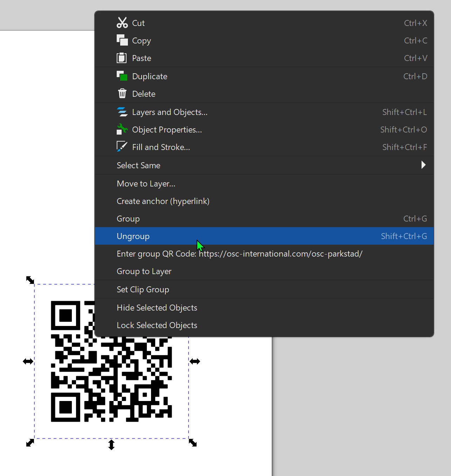
Task: Hide the selected objects
Action: pos(157,307)
